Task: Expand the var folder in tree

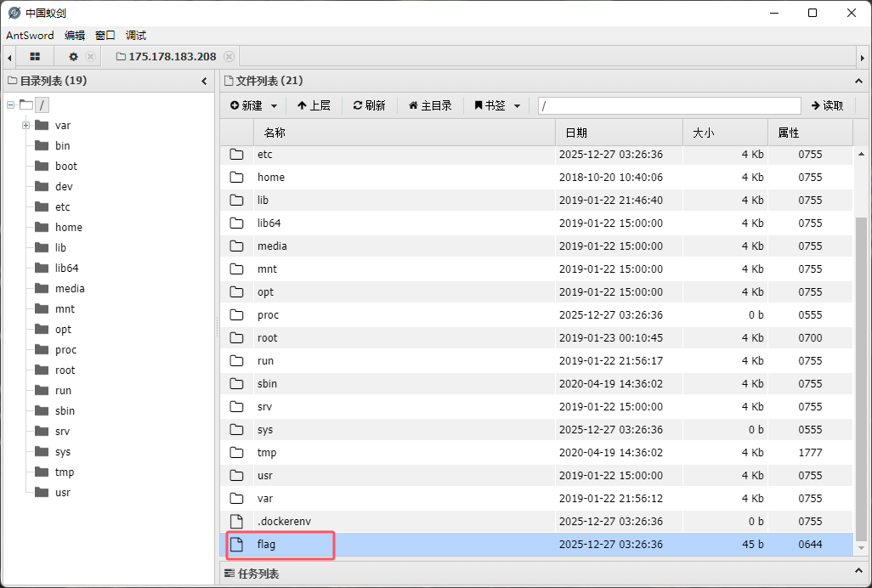Action: click(x=25, y=125)
